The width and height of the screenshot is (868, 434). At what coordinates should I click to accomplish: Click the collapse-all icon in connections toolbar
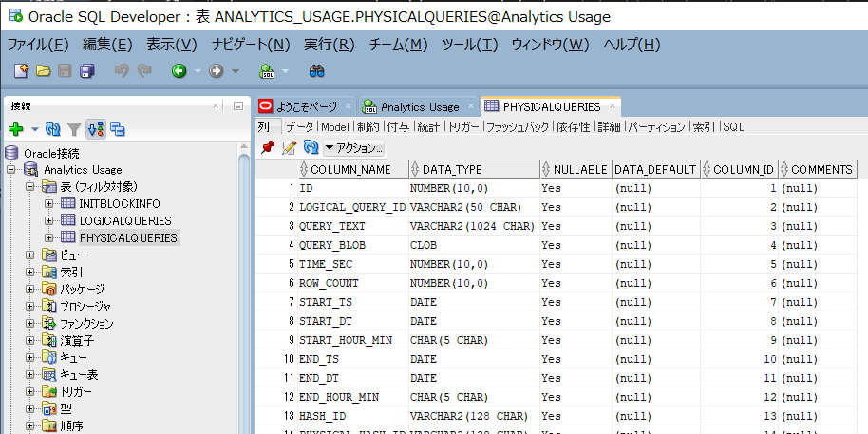(118, 129)
